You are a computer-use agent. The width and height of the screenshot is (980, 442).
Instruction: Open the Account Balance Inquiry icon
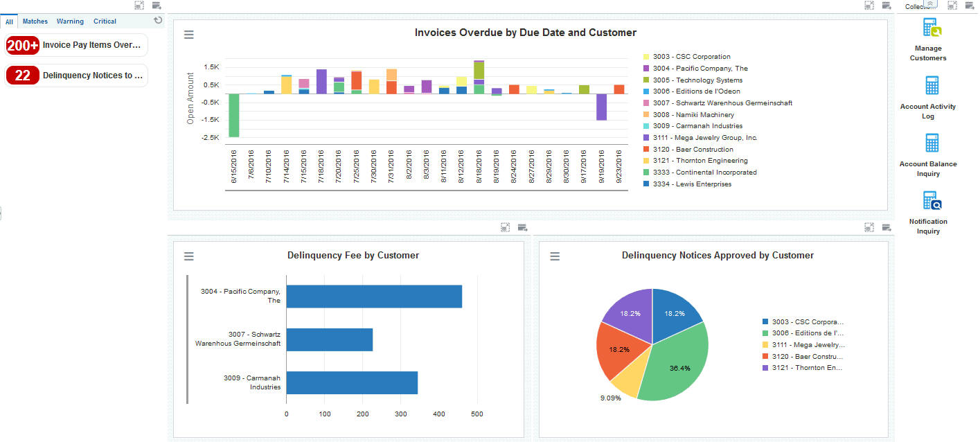click(932, 143)
